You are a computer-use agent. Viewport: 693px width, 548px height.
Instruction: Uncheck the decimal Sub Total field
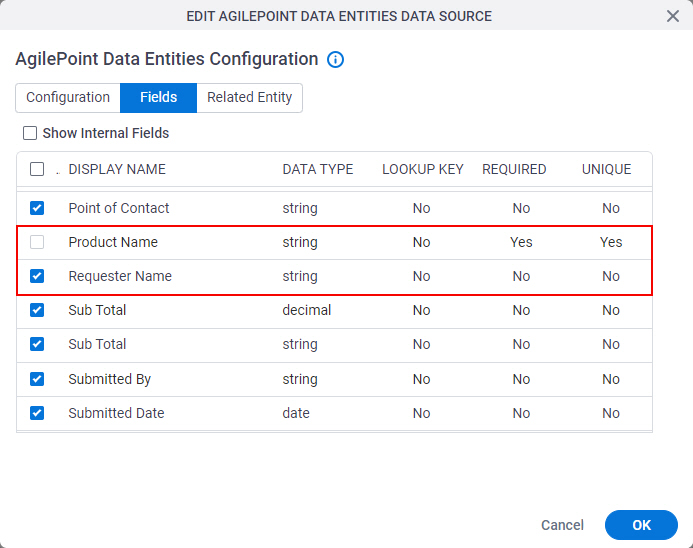(37, 310)
